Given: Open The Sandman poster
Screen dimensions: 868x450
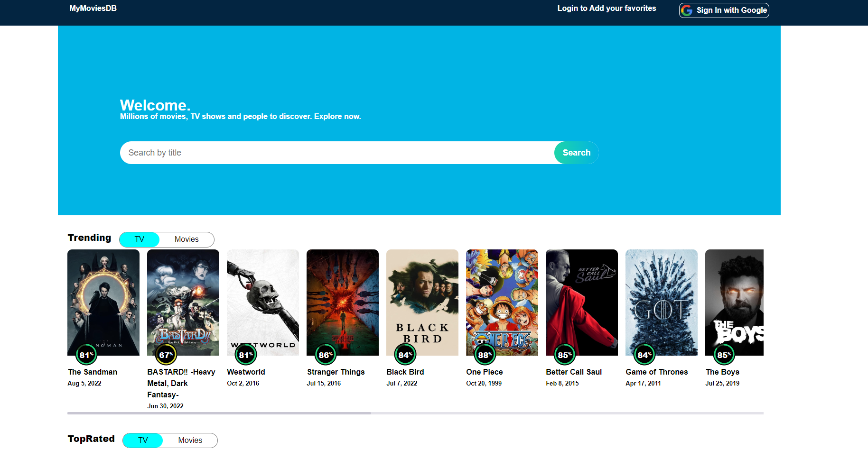Looking at the screenshot, I should pyautogui.click(x=103, y=303).
